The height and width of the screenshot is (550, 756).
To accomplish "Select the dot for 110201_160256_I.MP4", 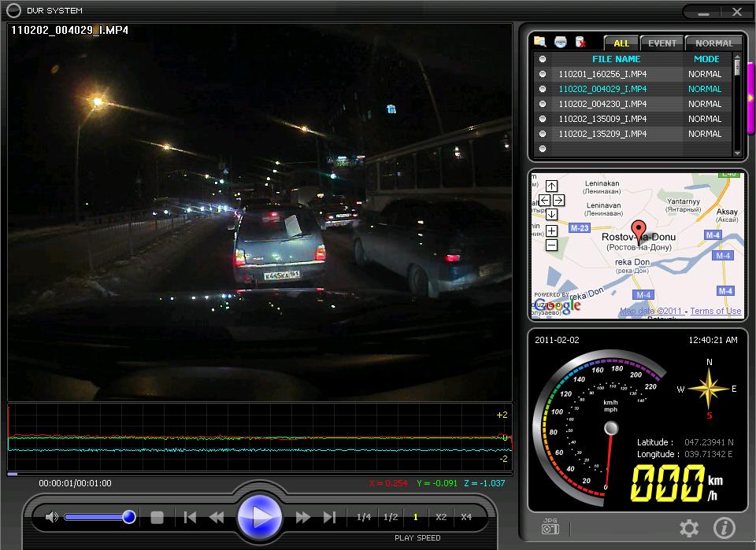I will 543,74.
